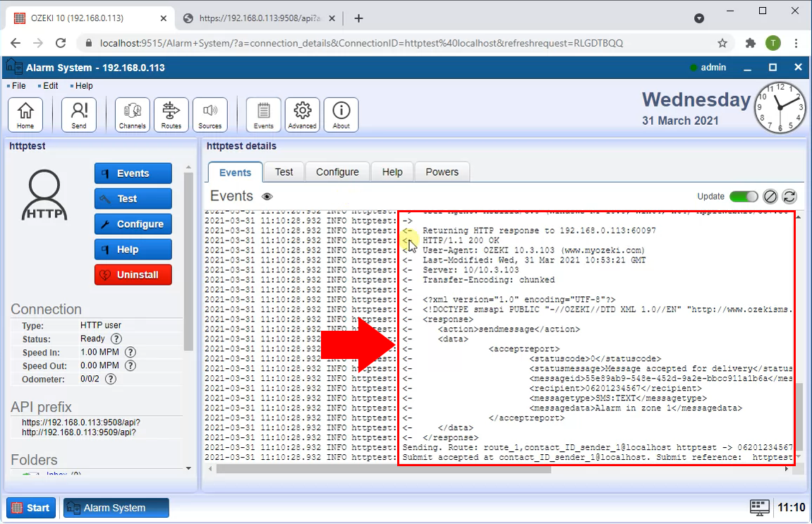This screenshot has width=812, height=524.
Task: Select the Events tab in httptest details
Action: coord(235,172)
